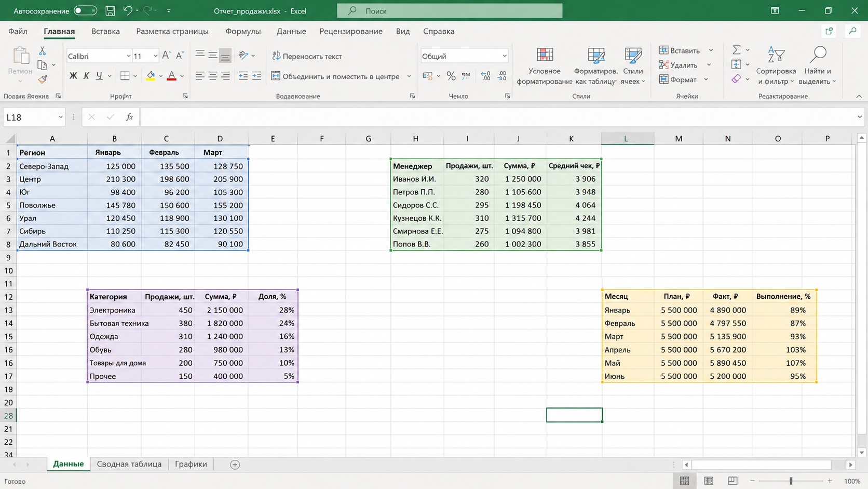Open Conditional Formatting (Условное форматирование)
The width and height of the screenshot is (868, 489).
point(545,66)
